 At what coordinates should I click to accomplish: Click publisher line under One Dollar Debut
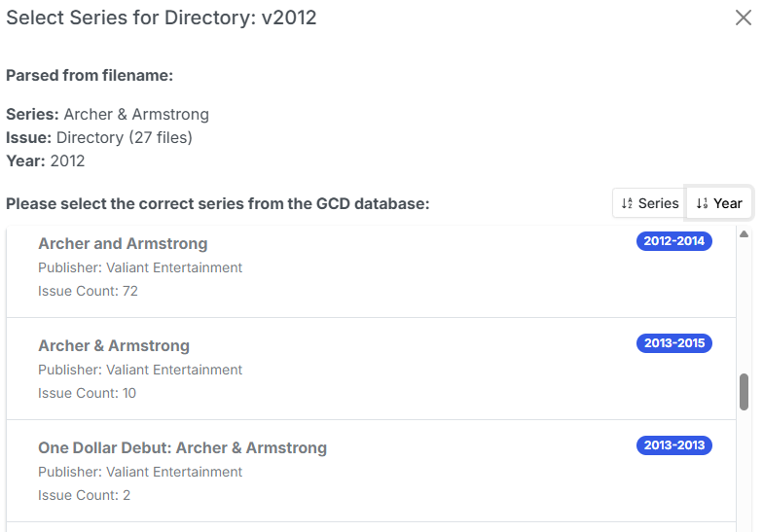coord(140,472)
